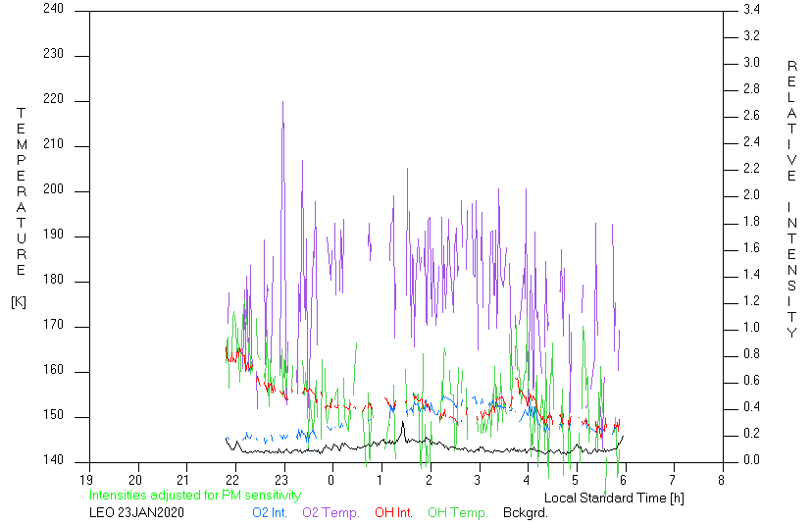Screen dimensions: 812x525
Task: Click the 2.2 relative intensity value
Action: [x=751, y=169]
